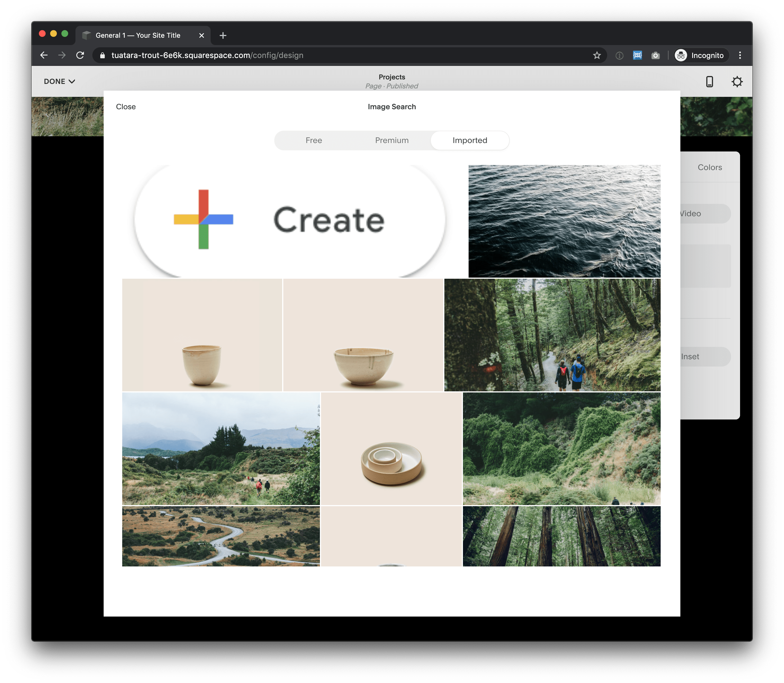Select the Google Create button image
This screenshot has width=784, height=683.
tap(295, 221)
